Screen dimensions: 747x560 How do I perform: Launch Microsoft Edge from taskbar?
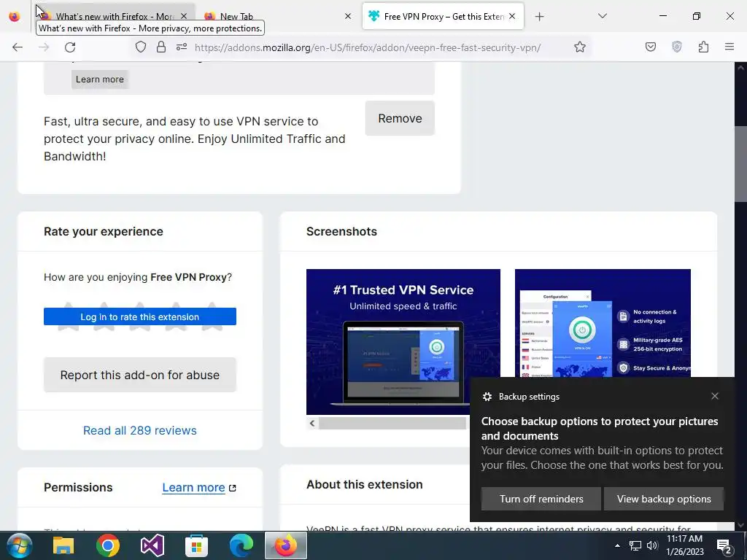(241, 545)
